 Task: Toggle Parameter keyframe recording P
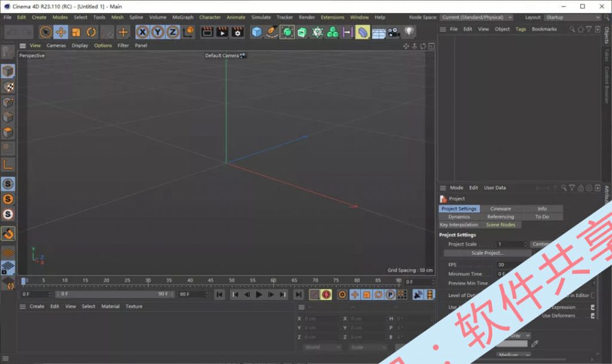[390, 295]
